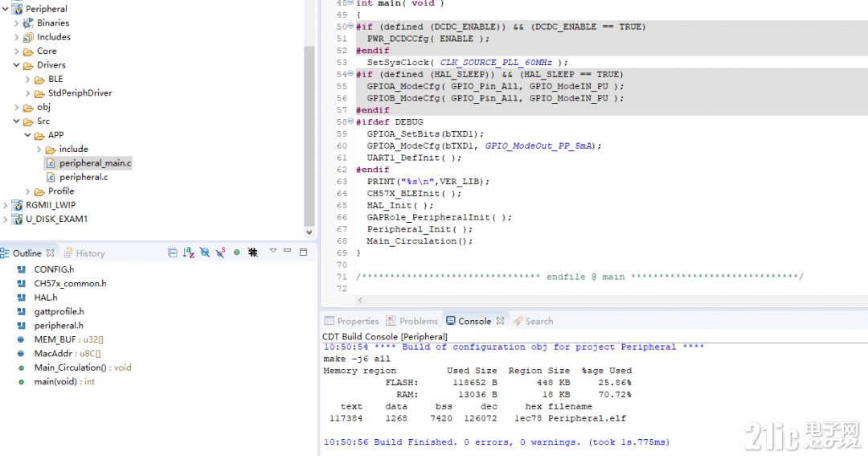Image resolution: width=868 pixels, height=456 pixels.
Task: Toggle hide static members in Outline
Action: click(x=220, y=253)
